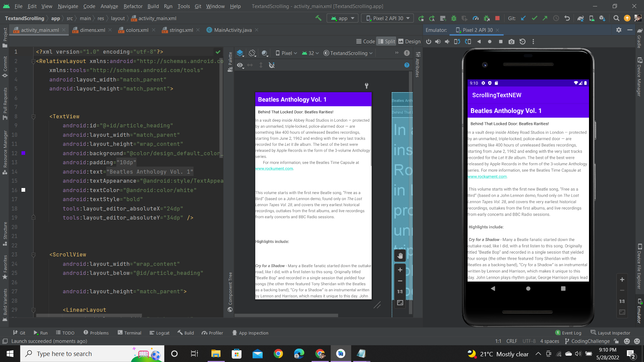Open the Pixel 2 API 30 device selector

[x=387, y=18]
